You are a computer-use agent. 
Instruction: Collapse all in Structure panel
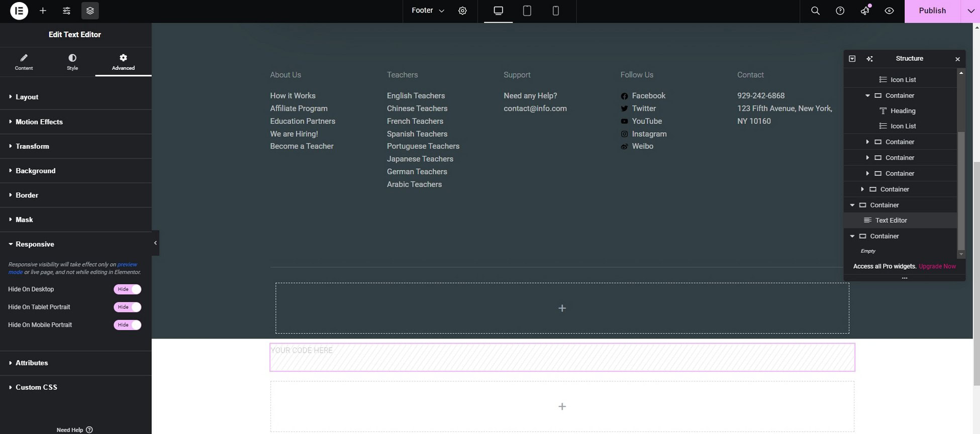click(852, 59)
